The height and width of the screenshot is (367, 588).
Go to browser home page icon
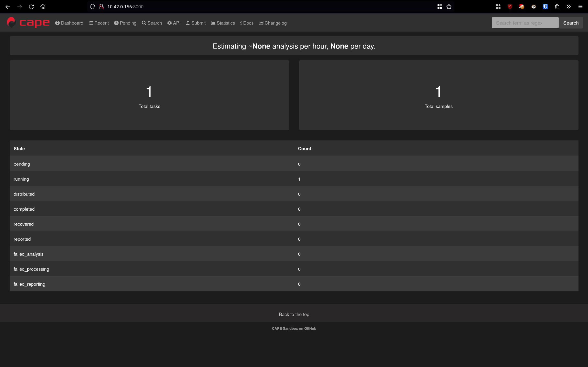43,7
